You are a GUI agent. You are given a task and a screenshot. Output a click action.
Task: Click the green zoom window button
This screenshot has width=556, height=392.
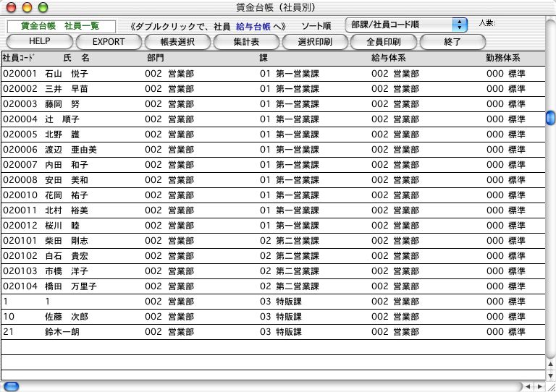click(x=39, y=7)
